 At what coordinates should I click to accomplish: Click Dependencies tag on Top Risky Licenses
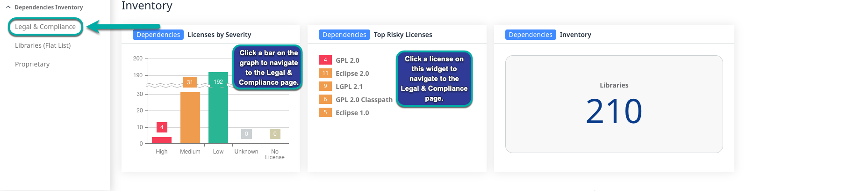click(x=344, y=35)
